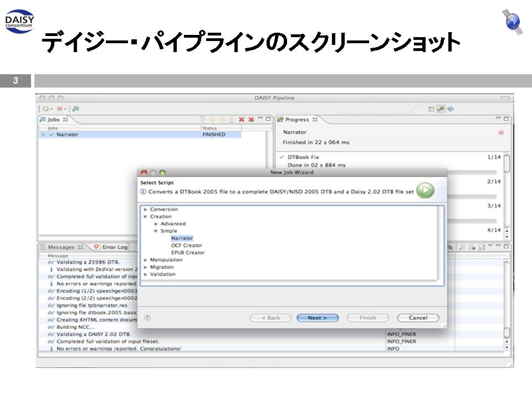Screen dimensions: 532x399
Task: Maximize the Messages panel view
Action: [506, 246]
